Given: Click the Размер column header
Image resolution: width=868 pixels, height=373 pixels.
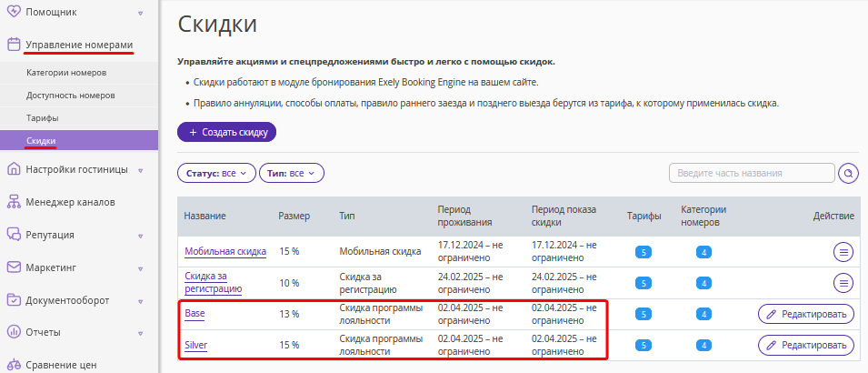Looking at the screenshot, I should pos(294,217).
